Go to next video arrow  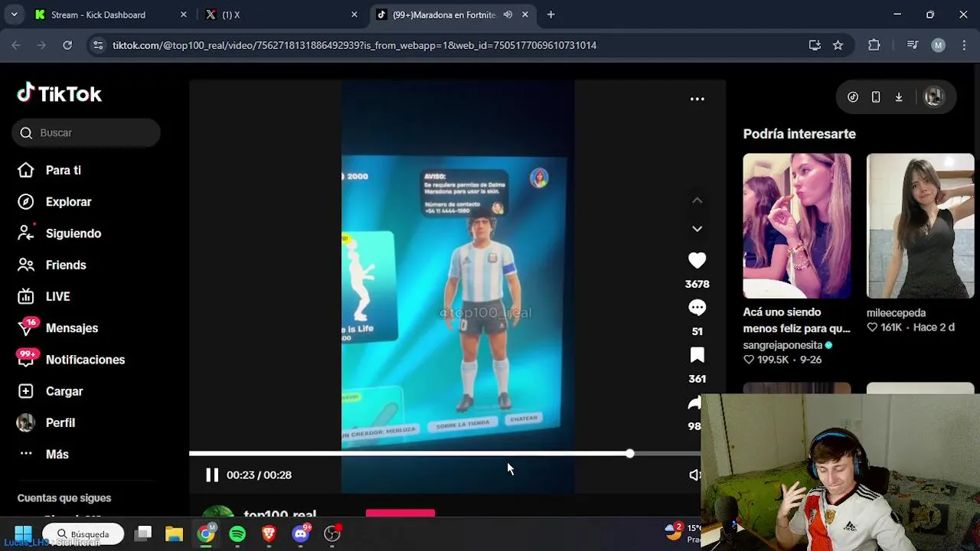point(697,228)
